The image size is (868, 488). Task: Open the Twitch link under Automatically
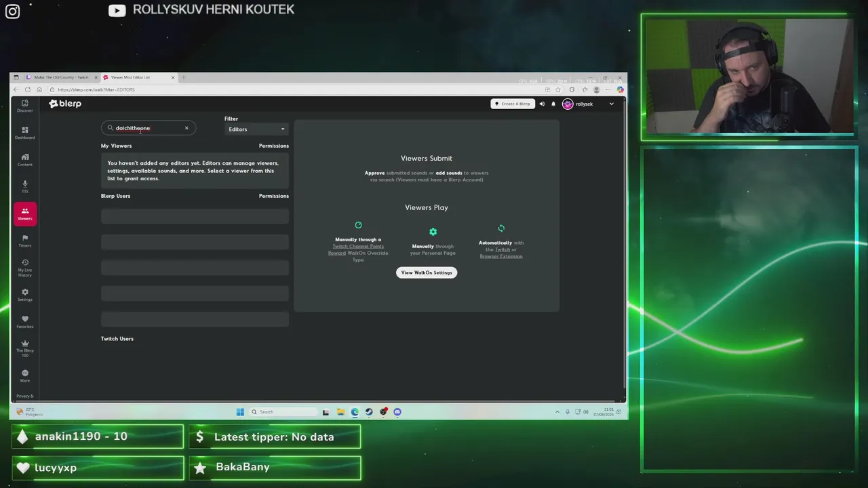point(502,249)
